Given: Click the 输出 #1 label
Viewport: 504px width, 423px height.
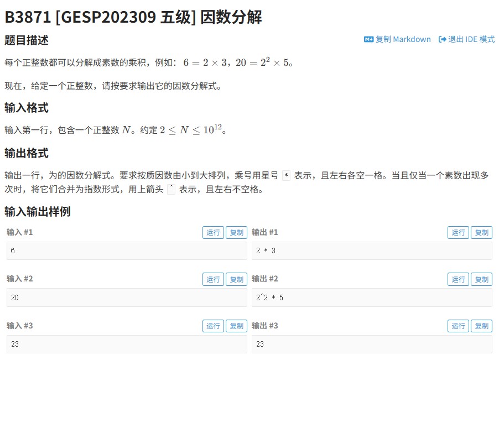Looking at the screenshot, I should pyautogui.click(x=265, y=232).
